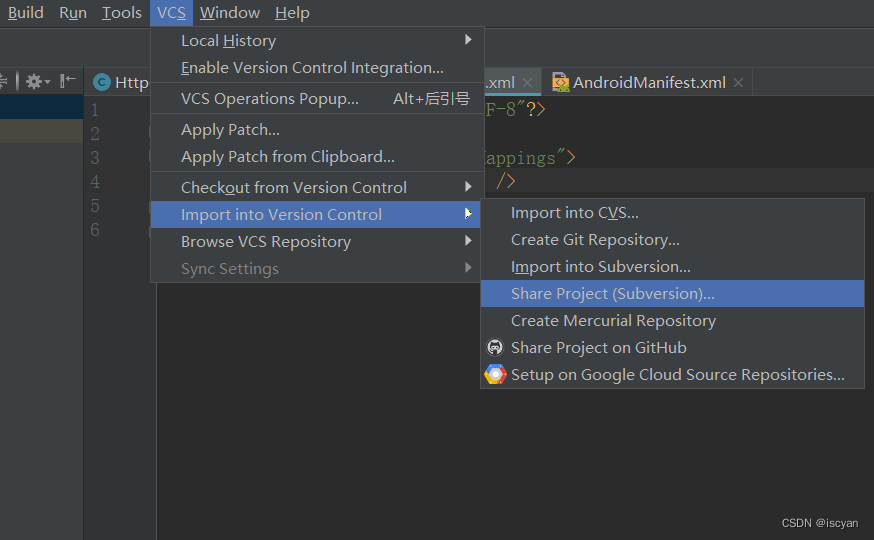Expand the Local History submenu
Screen dimensions: 874x540
click(x=468, y=41)
